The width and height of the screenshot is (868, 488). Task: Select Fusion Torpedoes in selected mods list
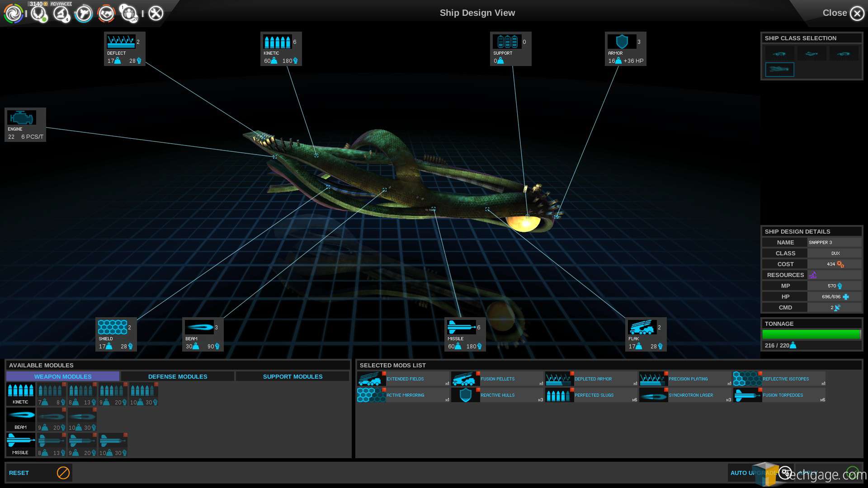(780, 395)
